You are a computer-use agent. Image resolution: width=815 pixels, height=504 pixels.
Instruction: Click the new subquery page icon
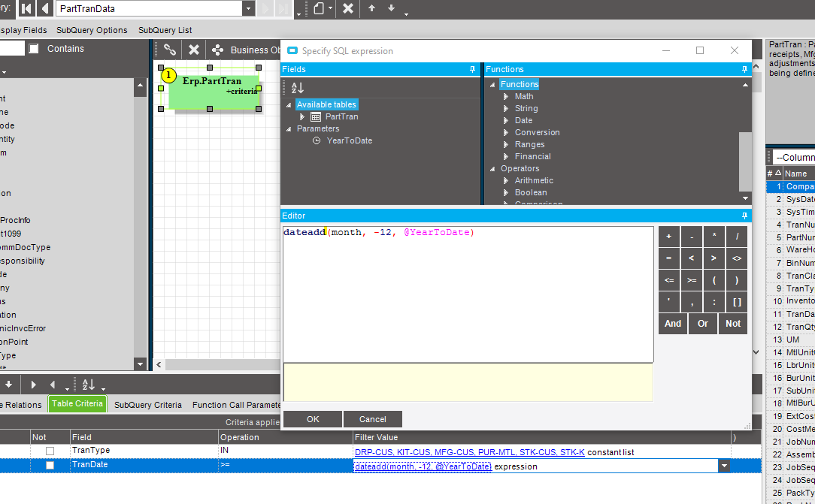[x=319, y=8]
